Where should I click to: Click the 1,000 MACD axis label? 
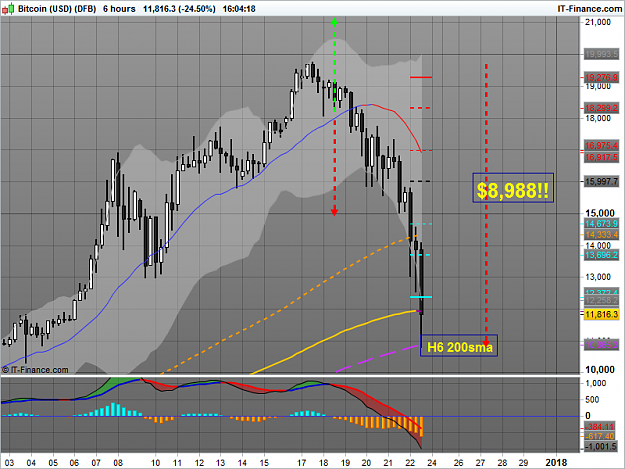pyautogui.click(x=596, y=383)
